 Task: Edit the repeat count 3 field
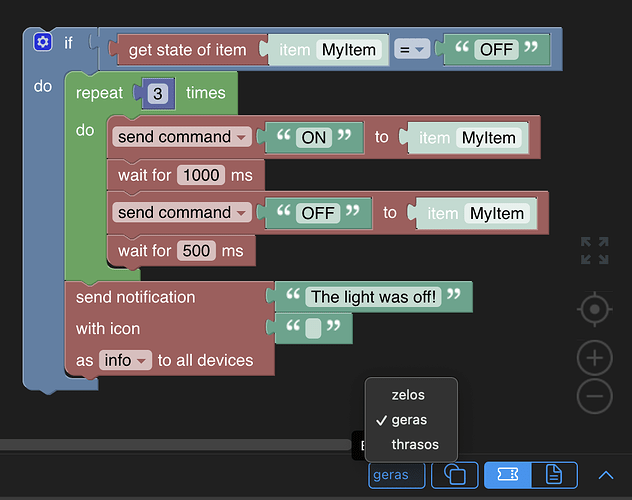158,94
